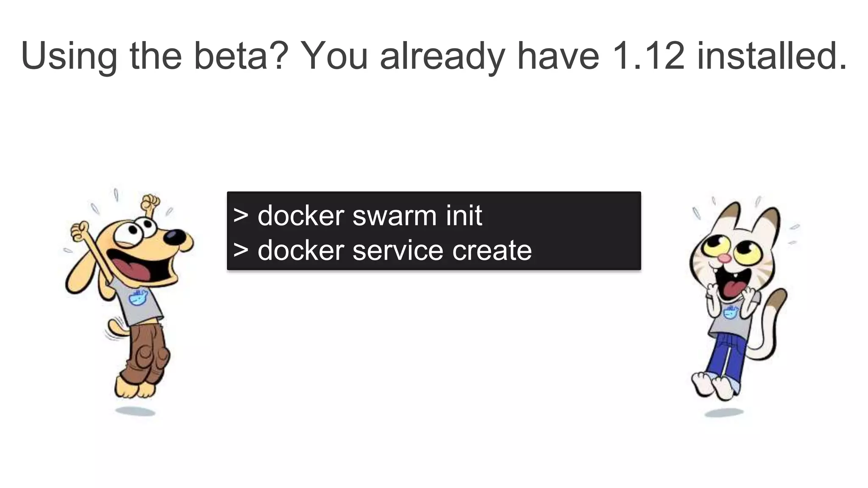Click the dog's black nose
The width and height of the screenshot is (868, 488).
tap(175, 237)
